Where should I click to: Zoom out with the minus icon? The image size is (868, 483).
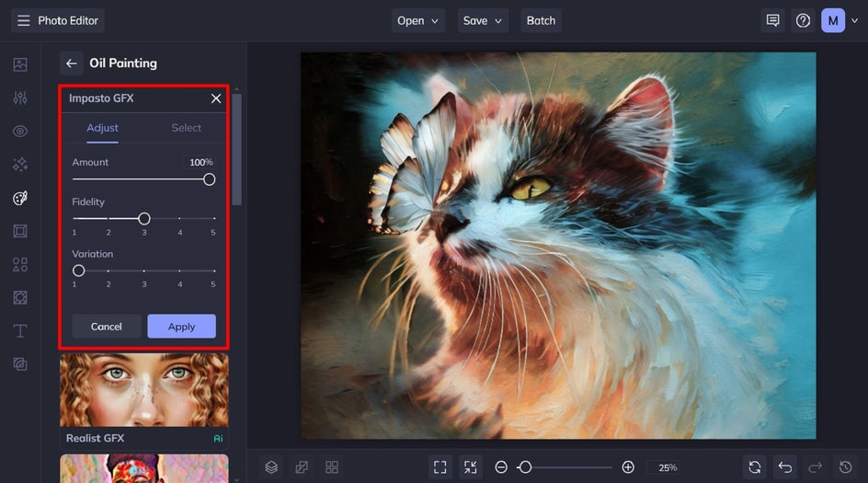[501, 467]
